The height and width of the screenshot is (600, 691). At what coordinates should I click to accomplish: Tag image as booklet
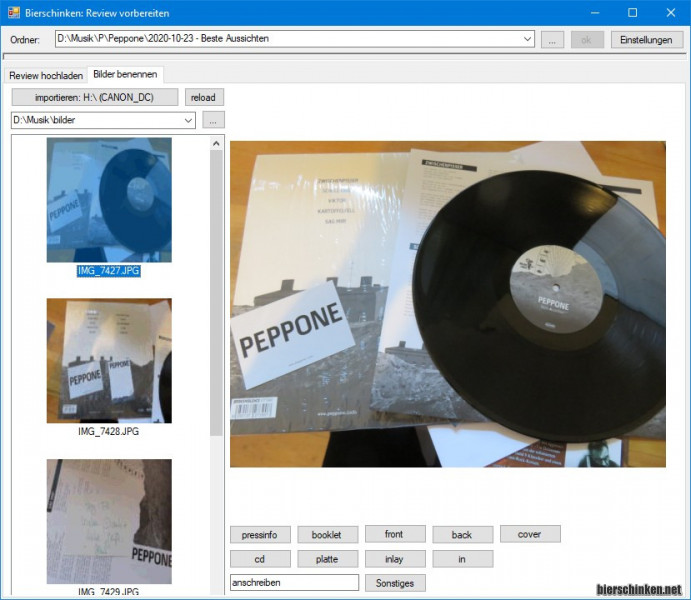point(326,534)
